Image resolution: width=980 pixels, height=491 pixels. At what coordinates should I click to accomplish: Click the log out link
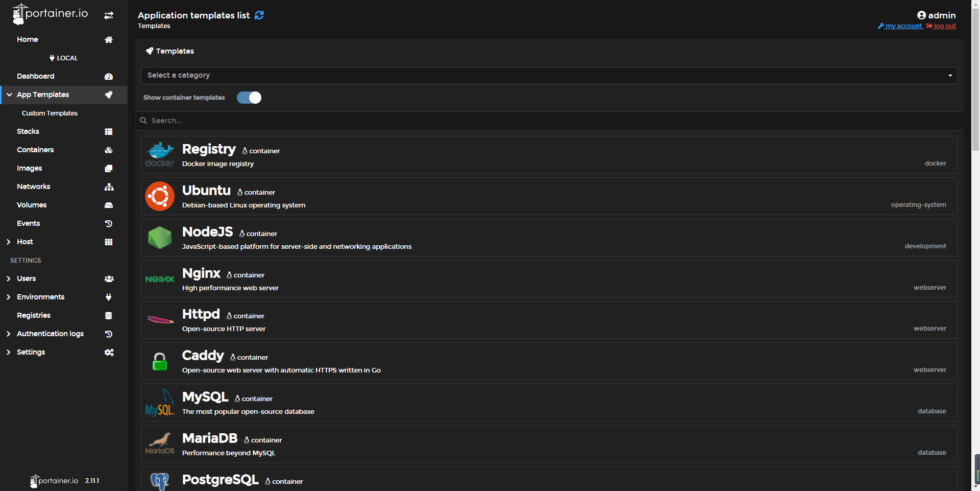point(941,26)
